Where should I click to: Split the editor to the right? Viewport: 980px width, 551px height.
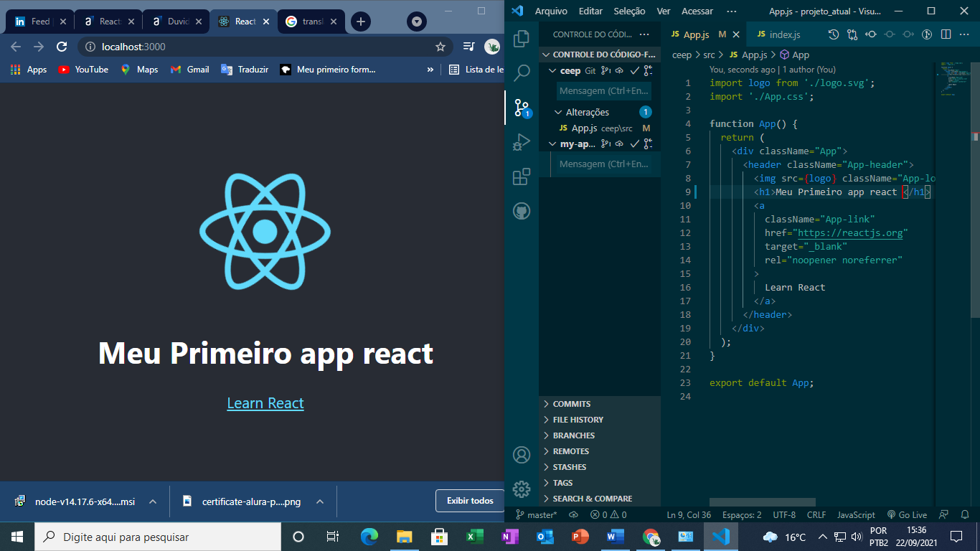click(946, 34)
